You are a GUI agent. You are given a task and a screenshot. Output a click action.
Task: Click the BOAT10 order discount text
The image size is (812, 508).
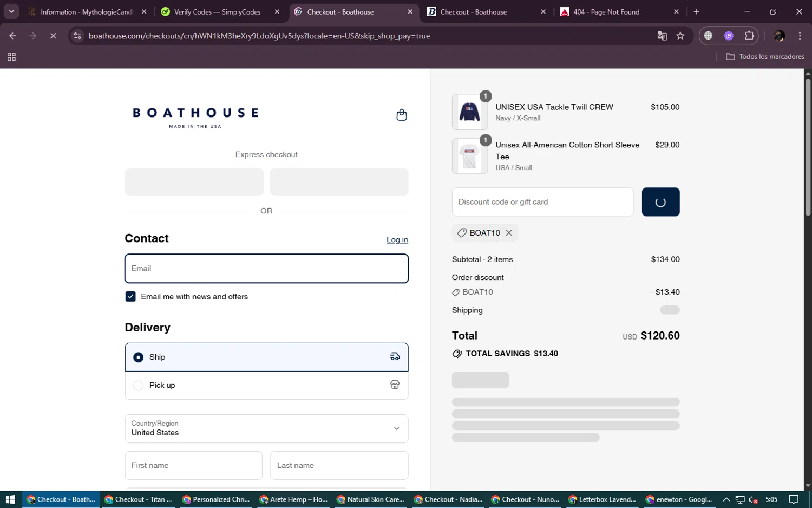tap(477, 292)
